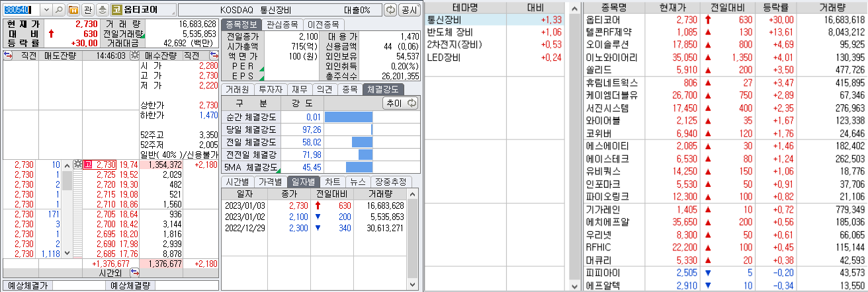Click the 관 watchlist button
This screenshot has width=868, height=292.
coord(88,11)
